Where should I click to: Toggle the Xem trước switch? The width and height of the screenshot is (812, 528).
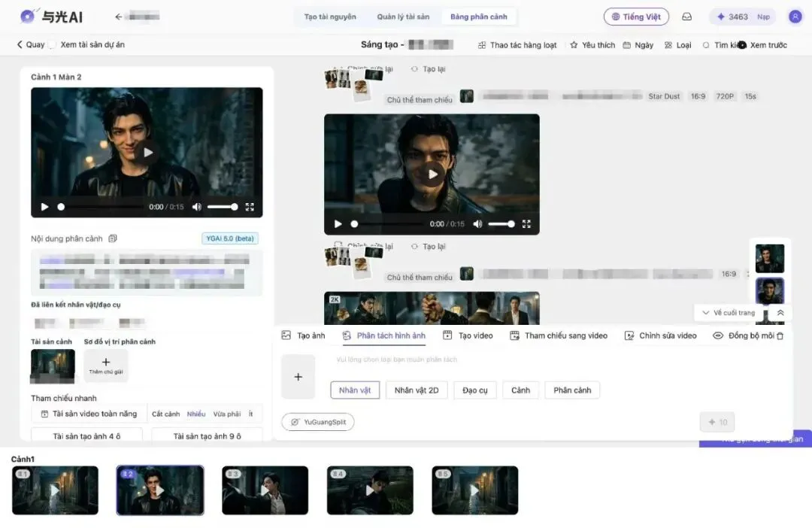(741, 45)
